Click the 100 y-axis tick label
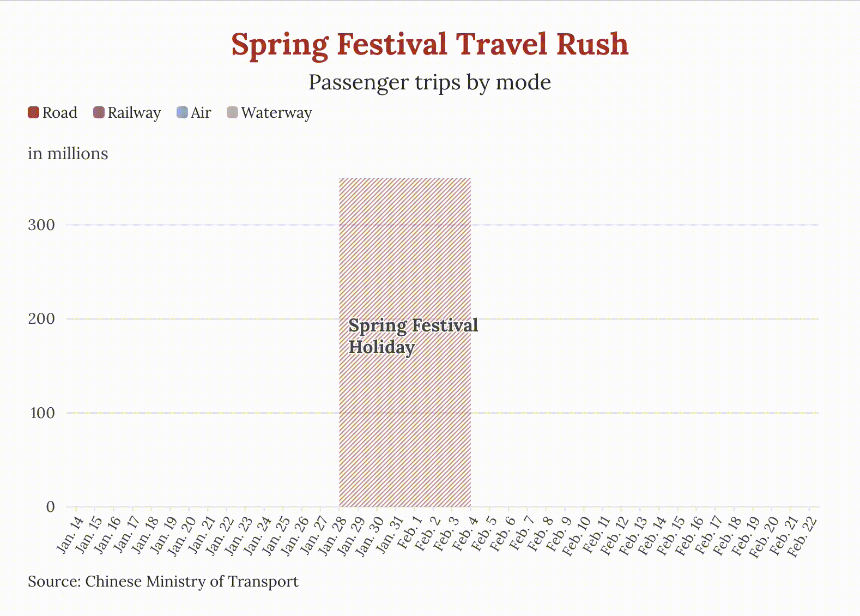 click(x=41, y=413)
